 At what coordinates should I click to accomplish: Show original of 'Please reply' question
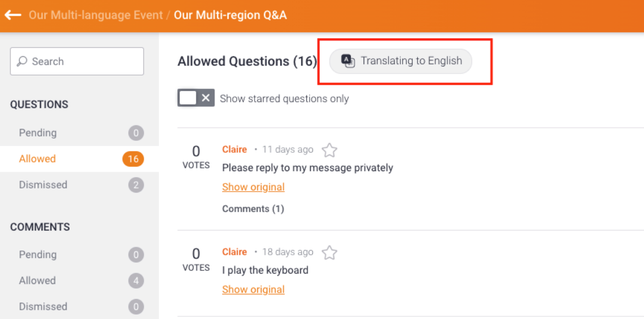tap(253, 187)
